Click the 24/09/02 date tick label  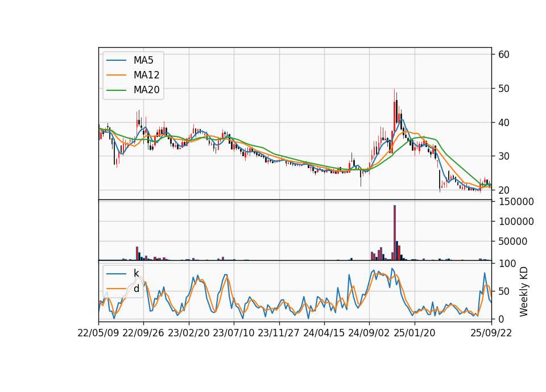pos(369,333)
